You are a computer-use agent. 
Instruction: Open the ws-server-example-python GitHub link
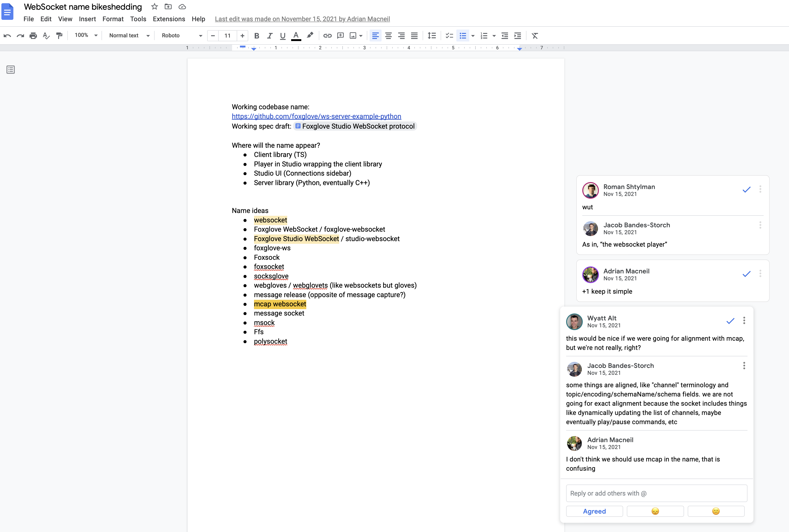[x=316, y=116]
